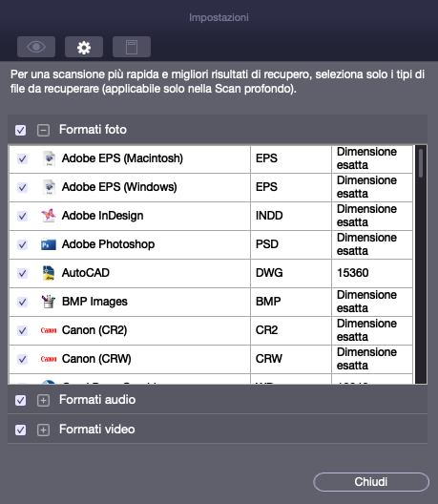This screenshot has height=504, width=438.
Task: Click the Formati foto section label
Action: [93, 130]
